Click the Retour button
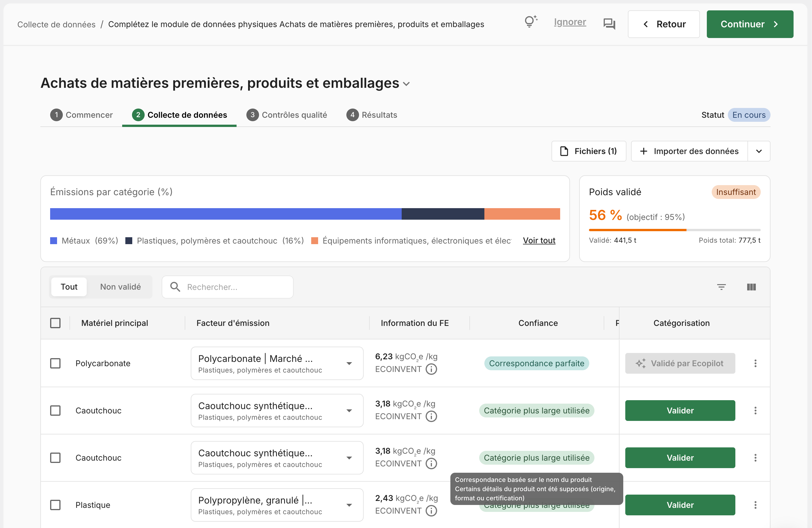Image resolution: width=812 pixels, height=528 pixels. point(664,24)
